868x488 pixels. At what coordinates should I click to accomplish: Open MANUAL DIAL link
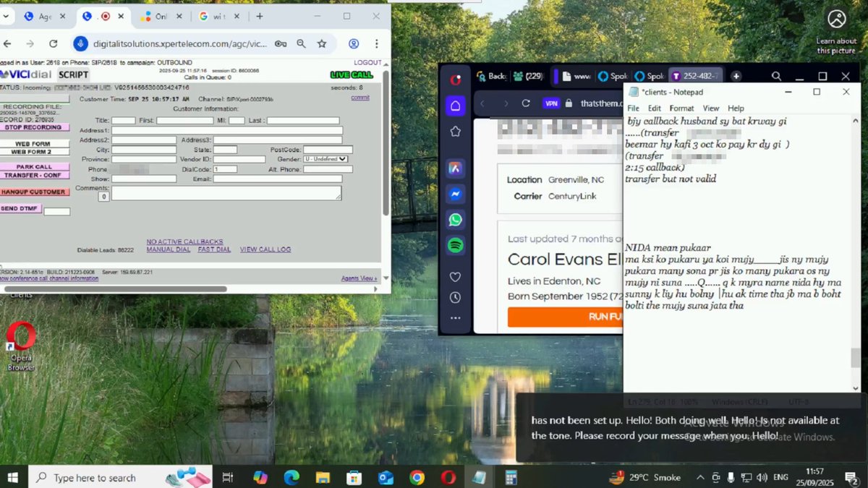169,249
